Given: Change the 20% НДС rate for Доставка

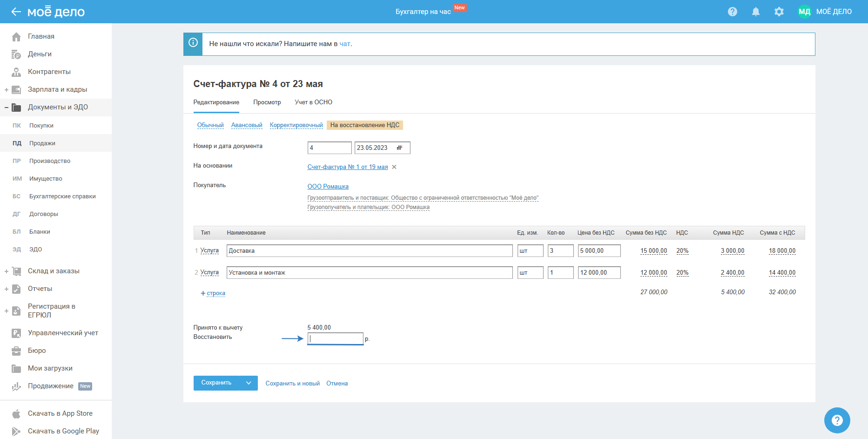Looking at the screenshot, I should [682, 251].
